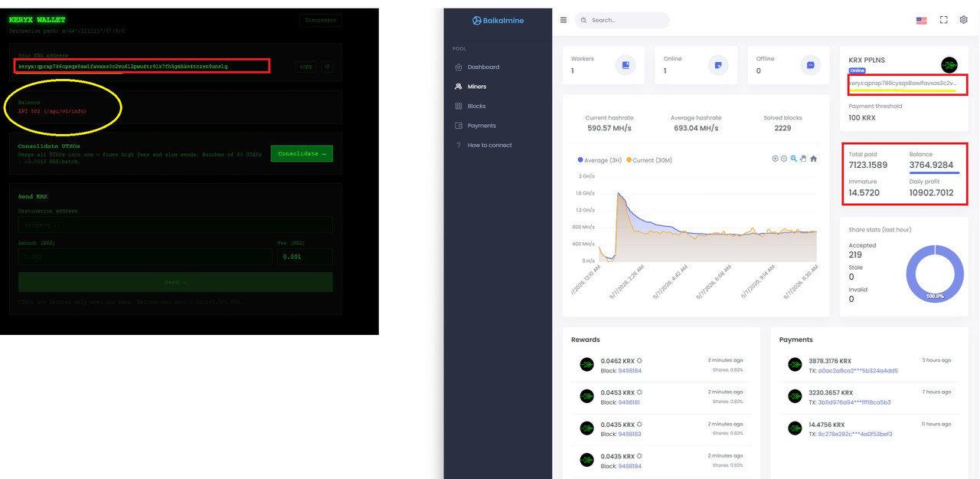Image resolution: width=980 pixels, height=479 pixels.
Task: Click the Immature value 14.5720
Action: (x=864, y=192)
